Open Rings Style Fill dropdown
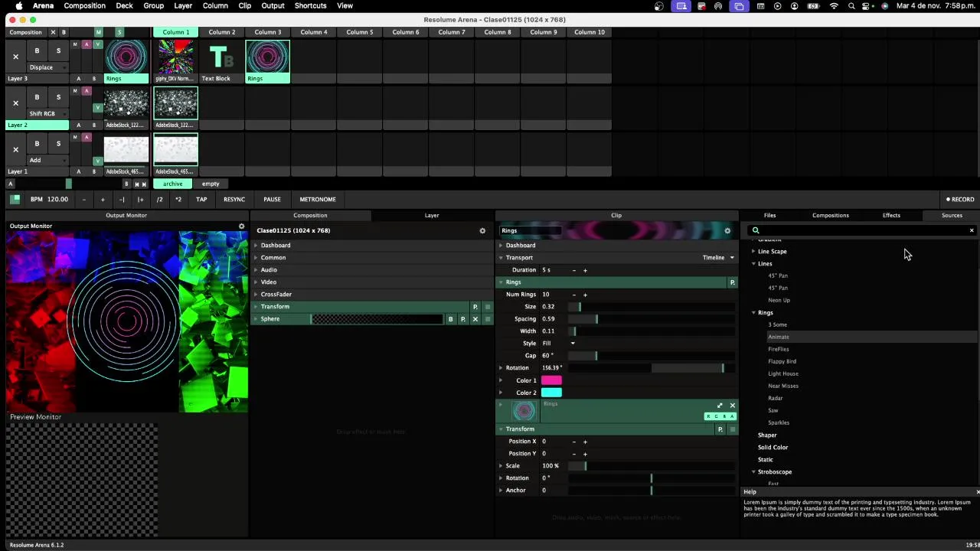Screen dimensions: 980x551 point(559,344)
